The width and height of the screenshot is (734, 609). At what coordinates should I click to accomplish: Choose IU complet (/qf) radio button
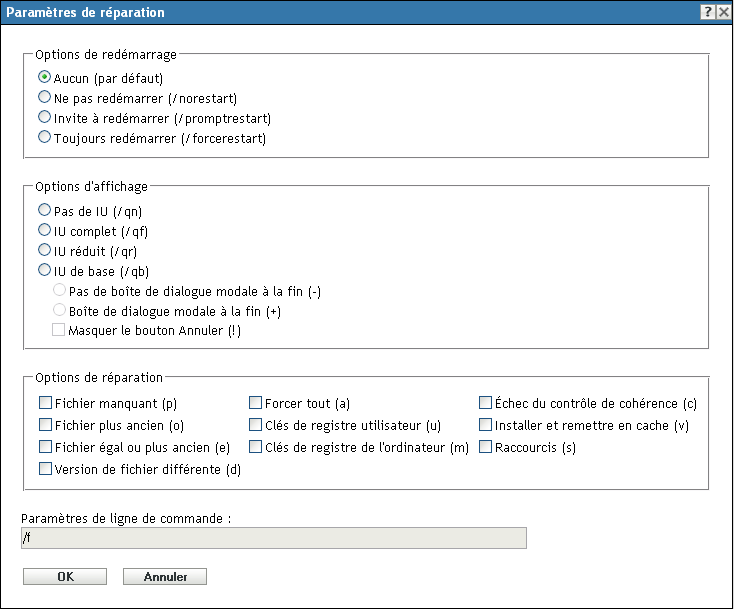coord(44,232)
